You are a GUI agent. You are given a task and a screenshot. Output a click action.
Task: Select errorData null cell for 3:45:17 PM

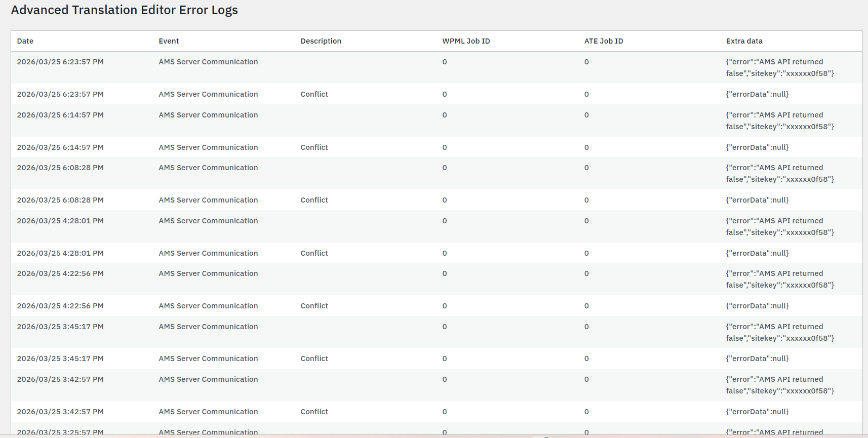pos(757,359)
